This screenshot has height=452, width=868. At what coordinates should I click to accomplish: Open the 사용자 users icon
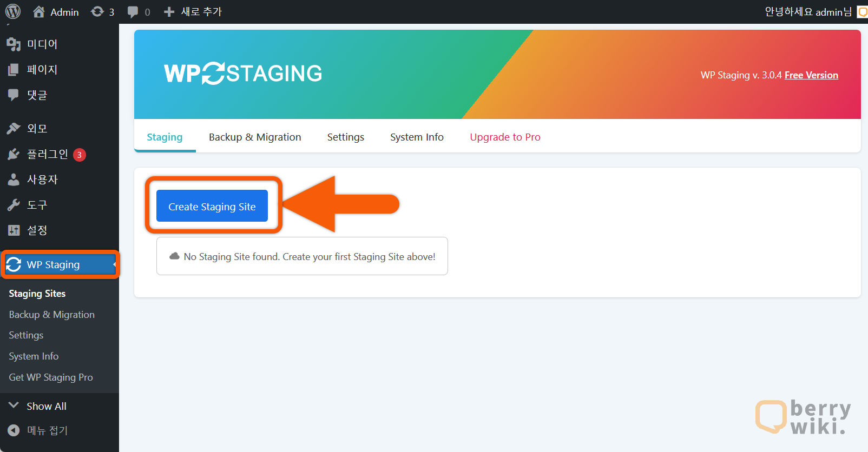tap(14, 180)
